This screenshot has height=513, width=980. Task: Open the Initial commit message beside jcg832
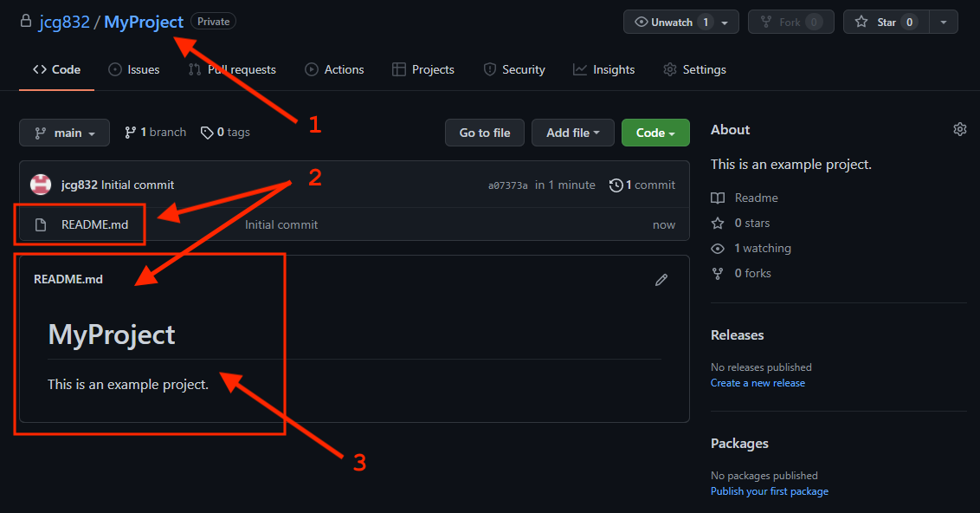[x=138, y=185]
